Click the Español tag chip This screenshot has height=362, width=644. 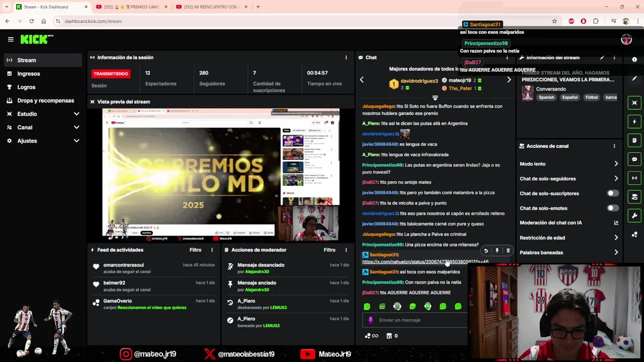pos(570,98)
